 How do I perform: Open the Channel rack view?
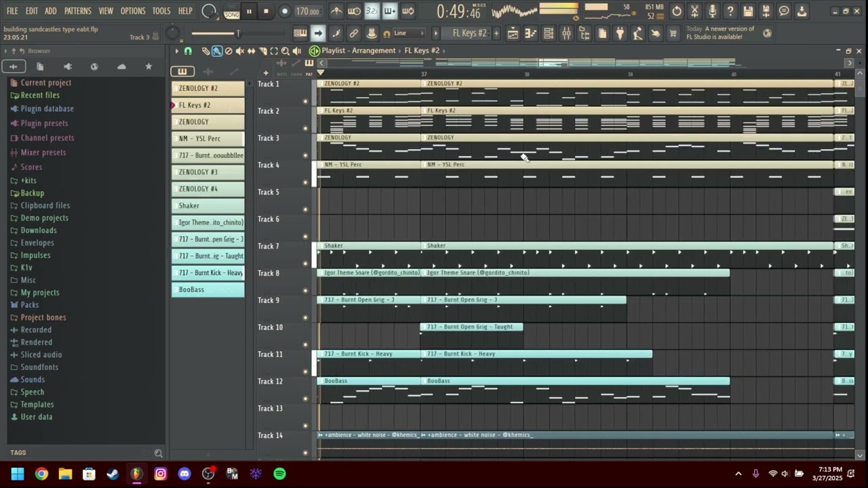pyautogui.click(x=549, y=33)
